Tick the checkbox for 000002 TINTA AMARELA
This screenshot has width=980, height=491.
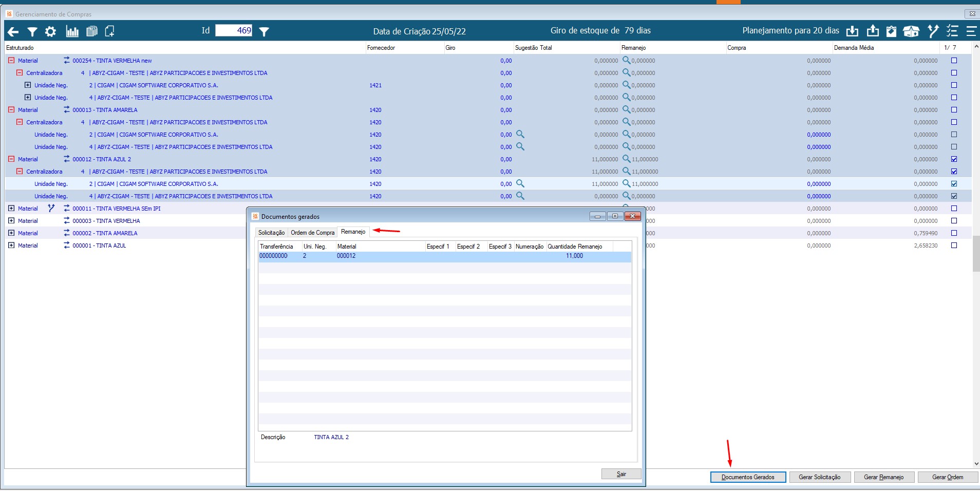954,233
